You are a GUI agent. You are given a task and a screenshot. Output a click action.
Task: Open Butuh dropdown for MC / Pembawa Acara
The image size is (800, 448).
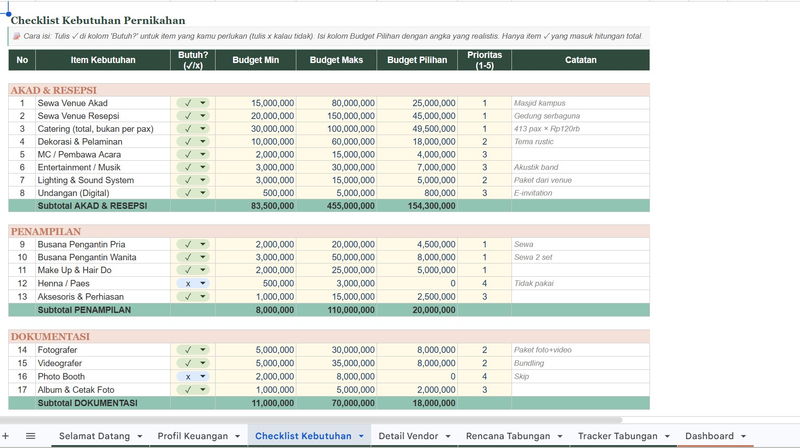point(203,154)
